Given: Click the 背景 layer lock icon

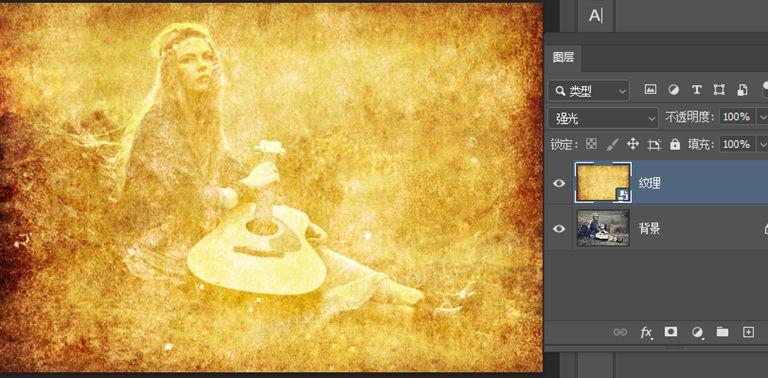Looking at the screenshot, I should (x=766, y=228).
